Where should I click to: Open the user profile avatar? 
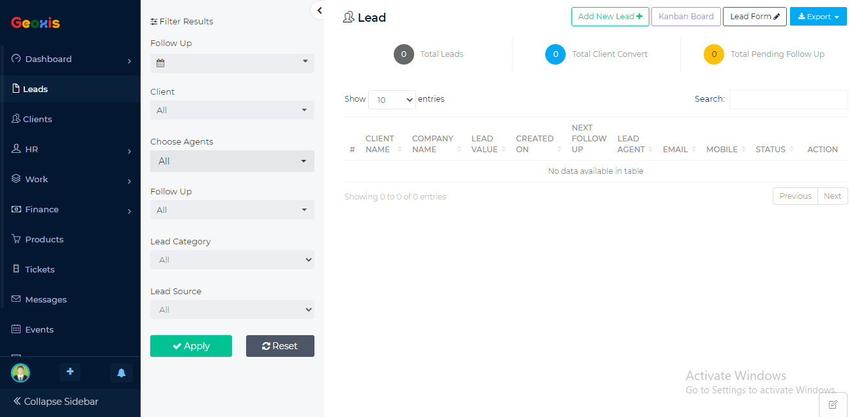tap(20, 373)
